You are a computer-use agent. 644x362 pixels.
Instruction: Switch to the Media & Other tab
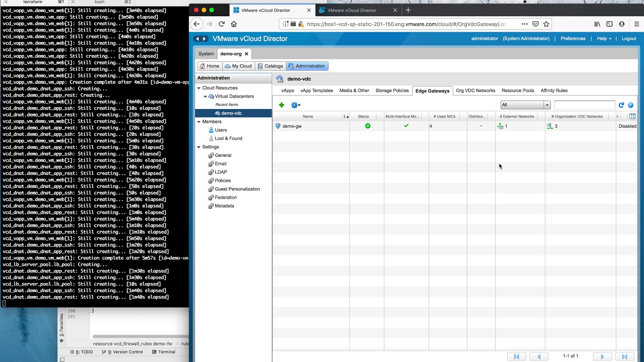pyautogui.click(x=354, y=90)
